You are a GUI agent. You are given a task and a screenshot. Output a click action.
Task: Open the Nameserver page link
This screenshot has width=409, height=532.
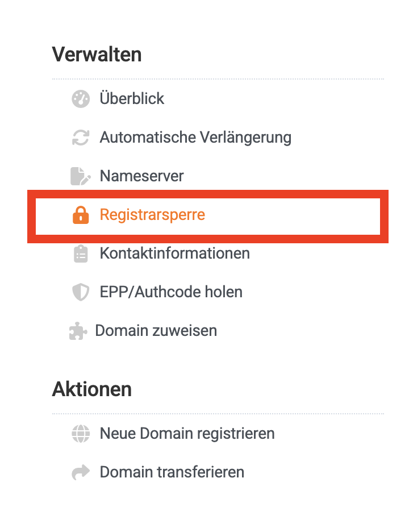[141, 176]
